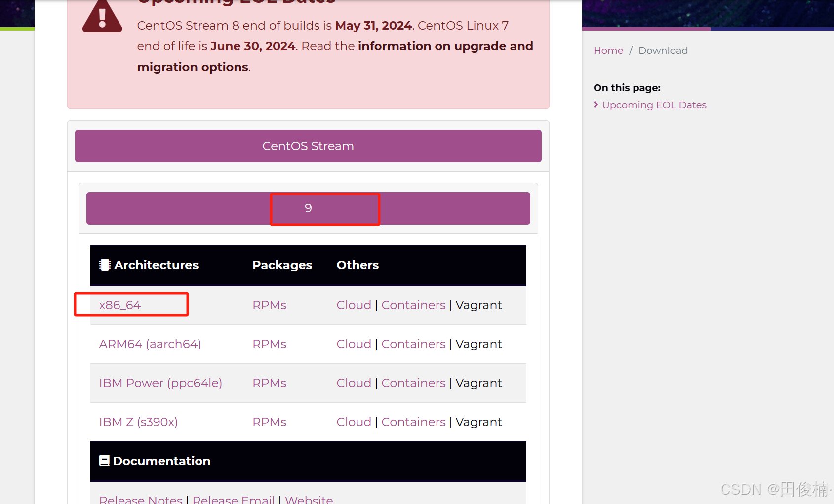The image size is (834, 504).
Task: Select the CentOS Stream tab
Action: coord(308,146)
